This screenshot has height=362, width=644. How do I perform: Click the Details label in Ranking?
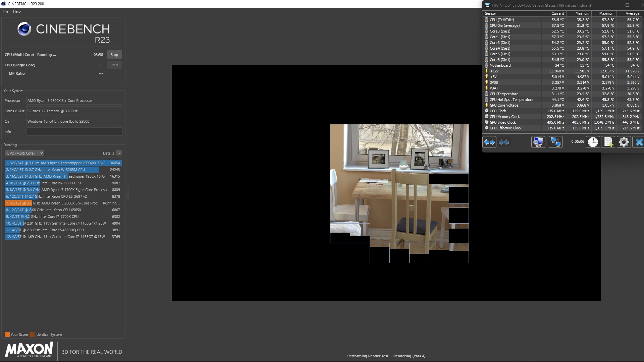[108, 153]
